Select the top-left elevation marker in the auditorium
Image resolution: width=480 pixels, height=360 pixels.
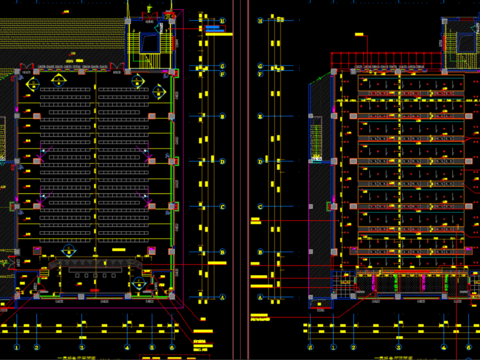[33, 84]
